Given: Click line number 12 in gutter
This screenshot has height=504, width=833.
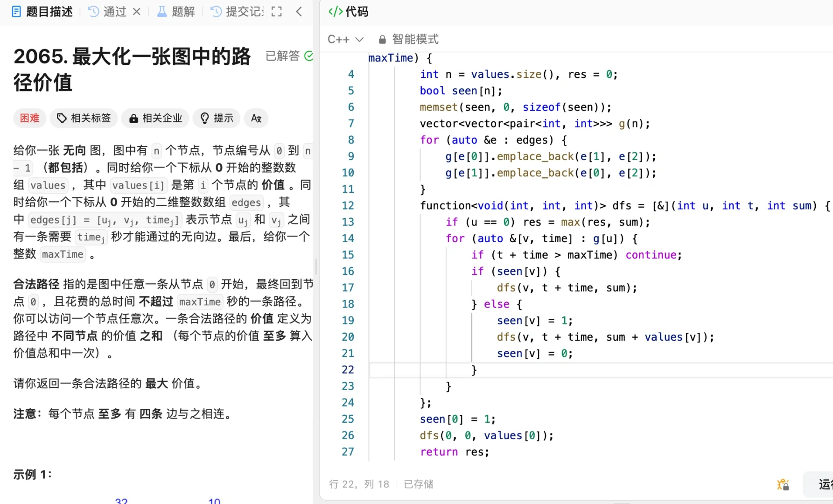Looking at the screenshot, I should (x=348, y=205).
